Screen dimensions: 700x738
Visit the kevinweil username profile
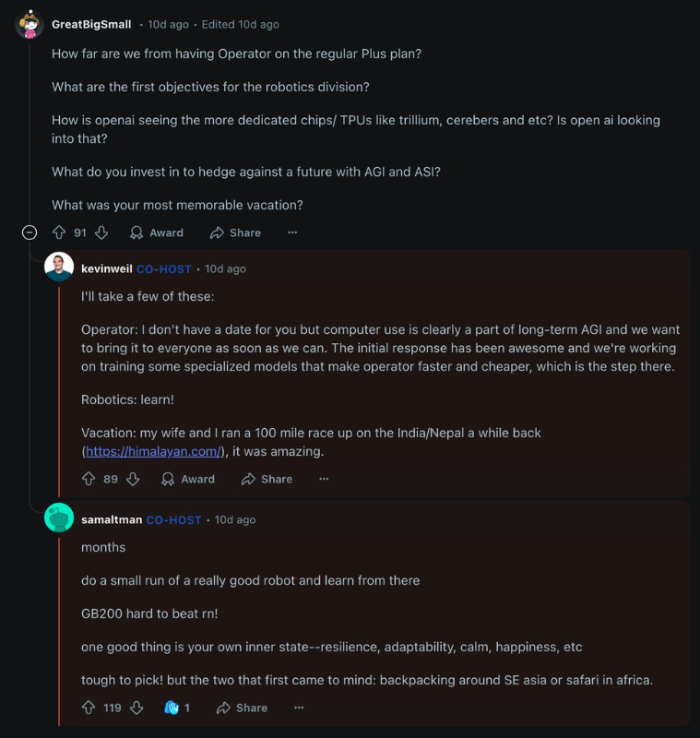106,268
